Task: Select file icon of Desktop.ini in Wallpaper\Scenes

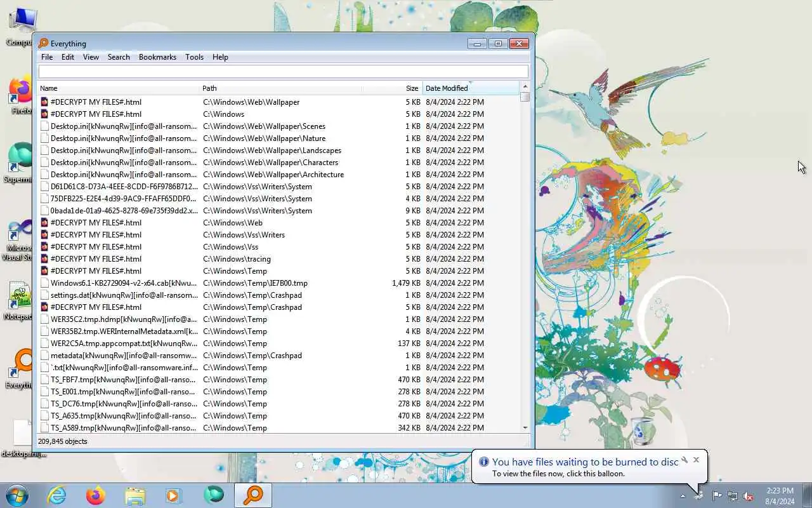Action: 44,126
